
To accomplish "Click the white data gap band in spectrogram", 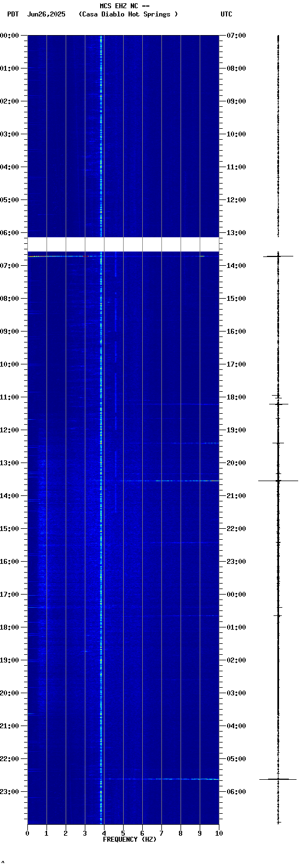I will [x=123, y=244].
